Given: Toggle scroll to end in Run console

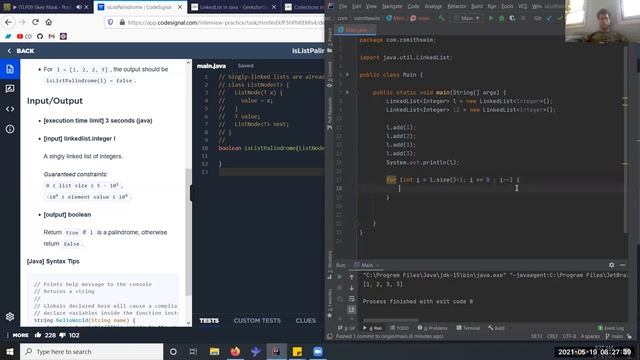Looking at the screenshot, I should click(351, 309).
